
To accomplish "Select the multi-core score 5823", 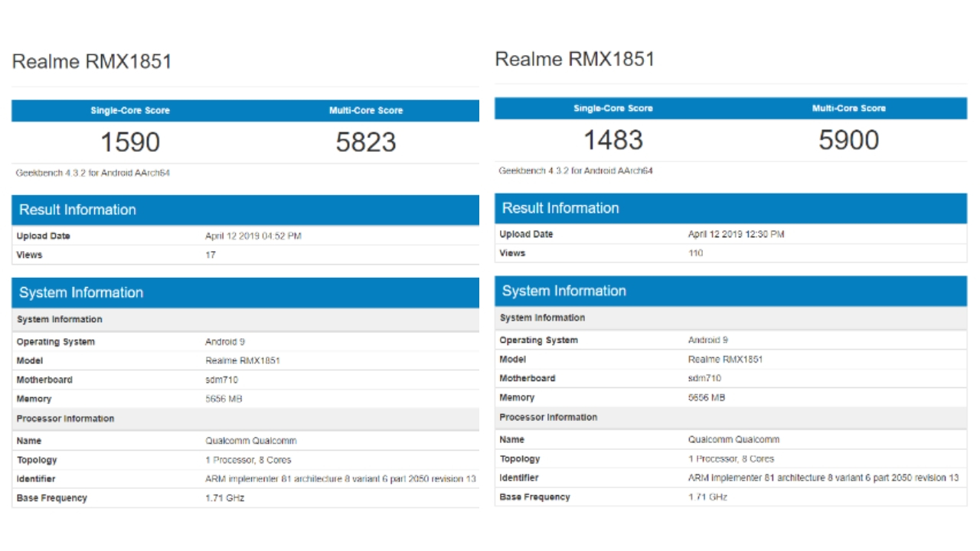I will pos(366,142).
